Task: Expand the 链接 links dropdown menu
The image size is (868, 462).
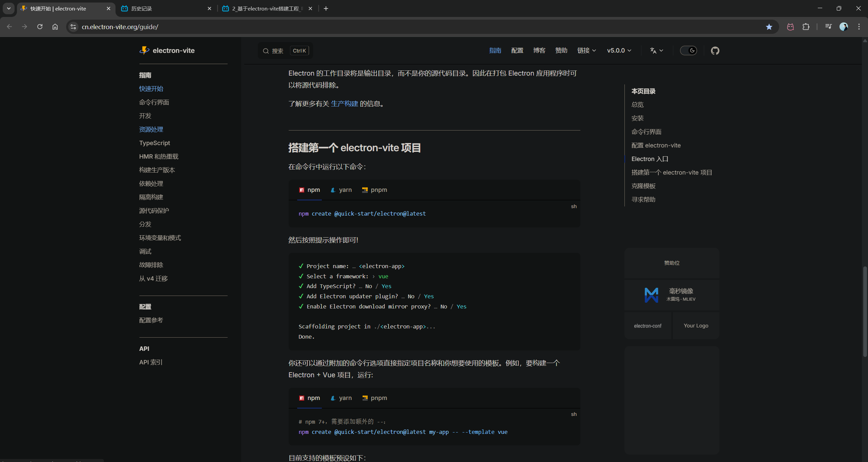Action: [x=586, y=51]
